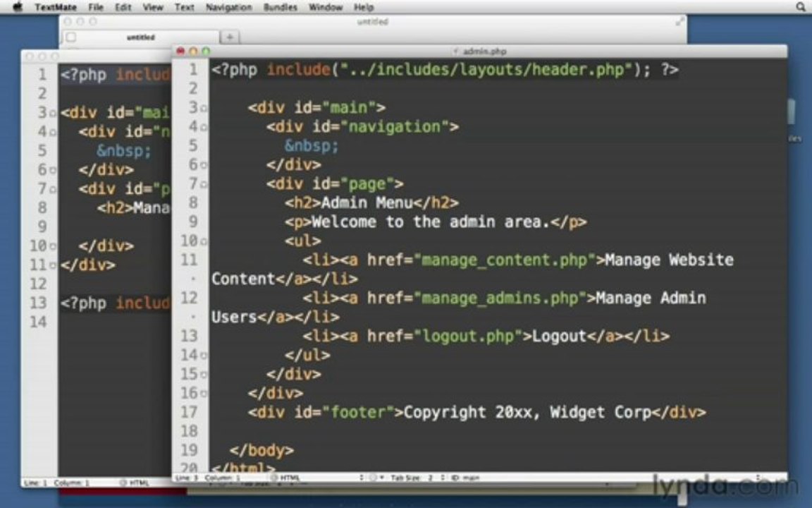Fold line 4 in the left background window
Screen dimensions: 812x508
(x=53, y=133)
